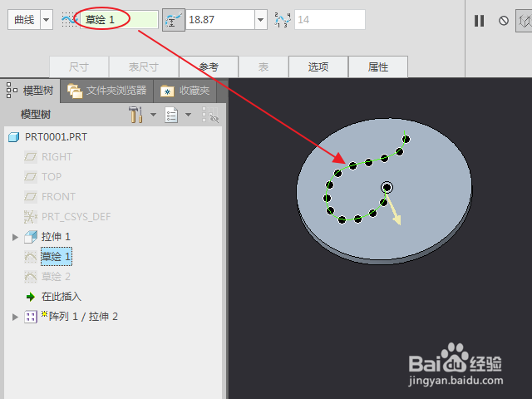Click the model tree settings hammer icon
The image size is (532, 399).
click(x=135, y=115)
